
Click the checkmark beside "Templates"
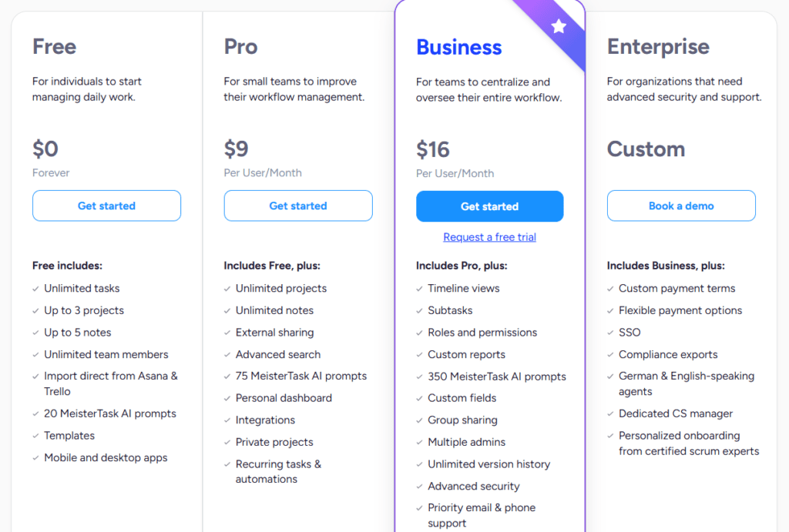(35, 436)
